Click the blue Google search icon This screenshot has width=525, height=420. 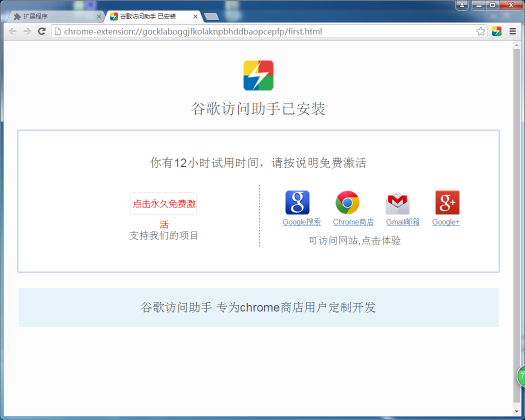(297, 202)
